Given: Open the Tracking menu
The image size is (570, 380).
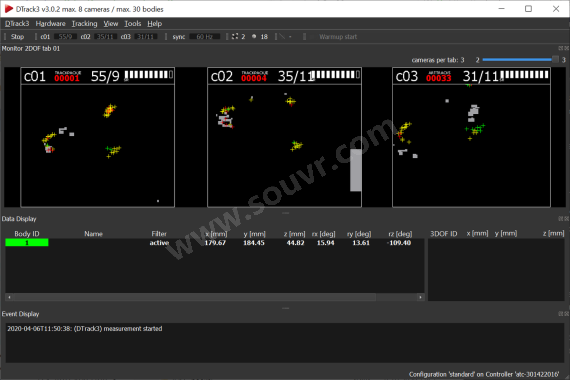Looking at the screenshot, I should [84, 24].
